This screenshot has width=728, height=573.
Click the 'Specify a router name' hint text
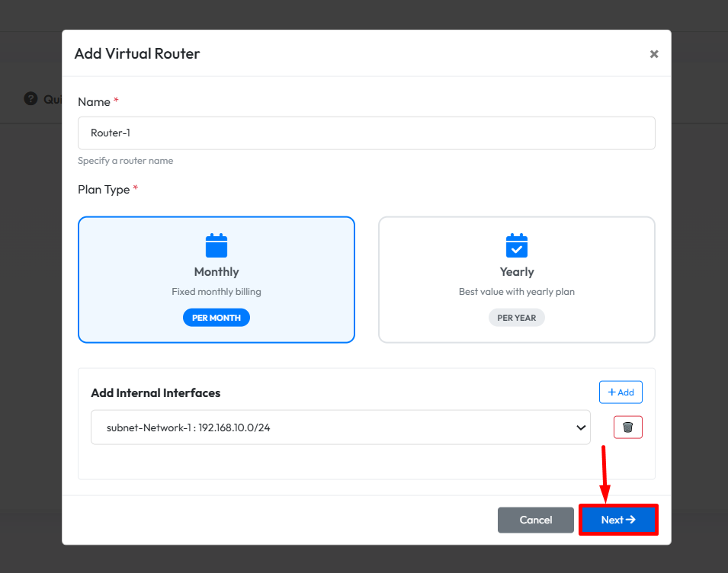pos(126,161)
